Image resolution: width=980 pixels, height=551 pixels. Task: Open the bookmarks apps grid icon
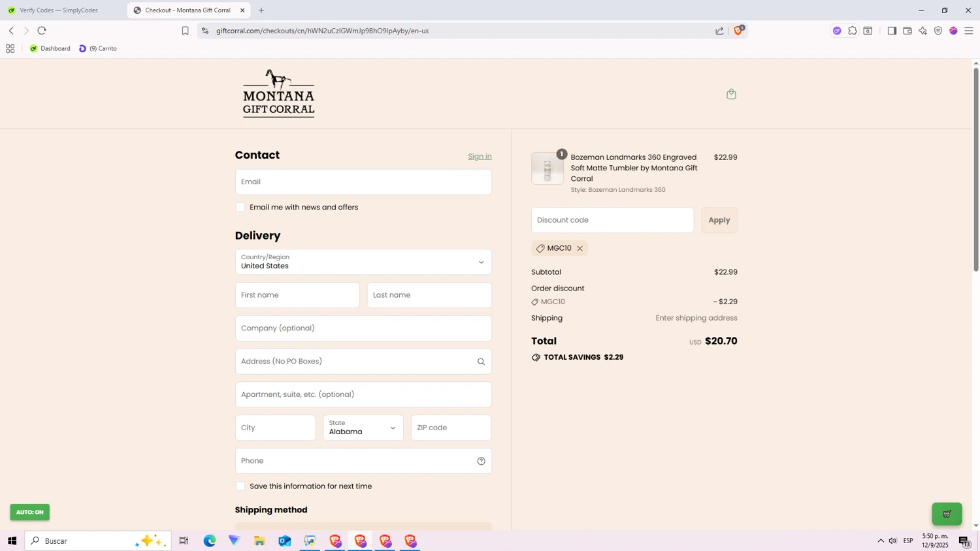tap(10, 48)
